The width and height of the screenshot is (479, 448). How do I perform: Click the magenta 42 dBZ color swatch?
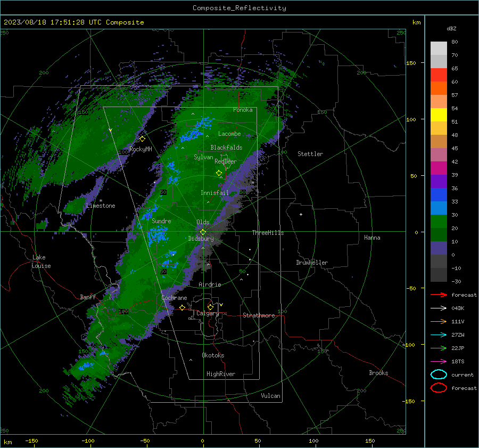coord(439,168)
